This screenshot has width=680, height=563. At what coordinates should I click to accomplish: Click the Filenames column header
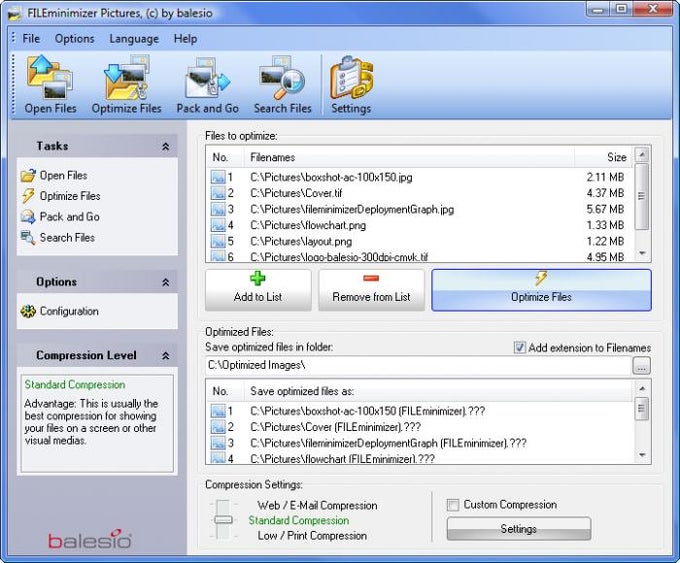[x=409, y=157]
